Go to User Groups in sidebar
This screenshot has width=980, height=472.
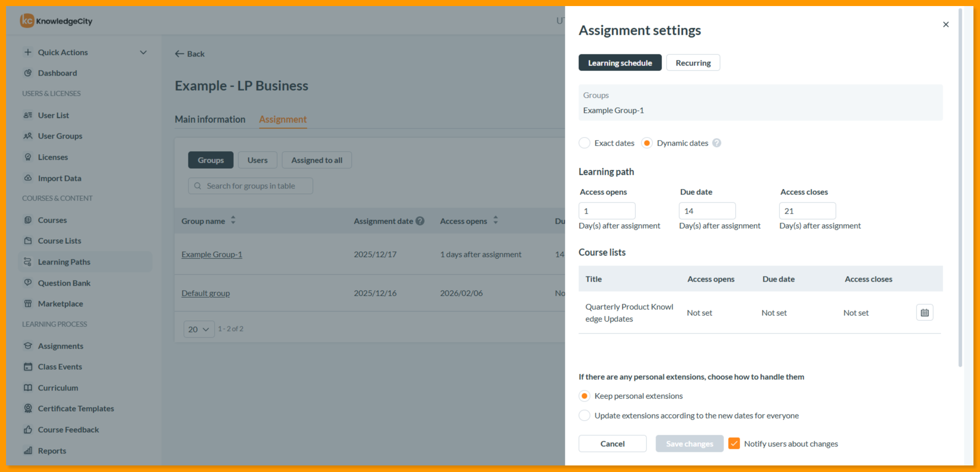click(59, 136)
